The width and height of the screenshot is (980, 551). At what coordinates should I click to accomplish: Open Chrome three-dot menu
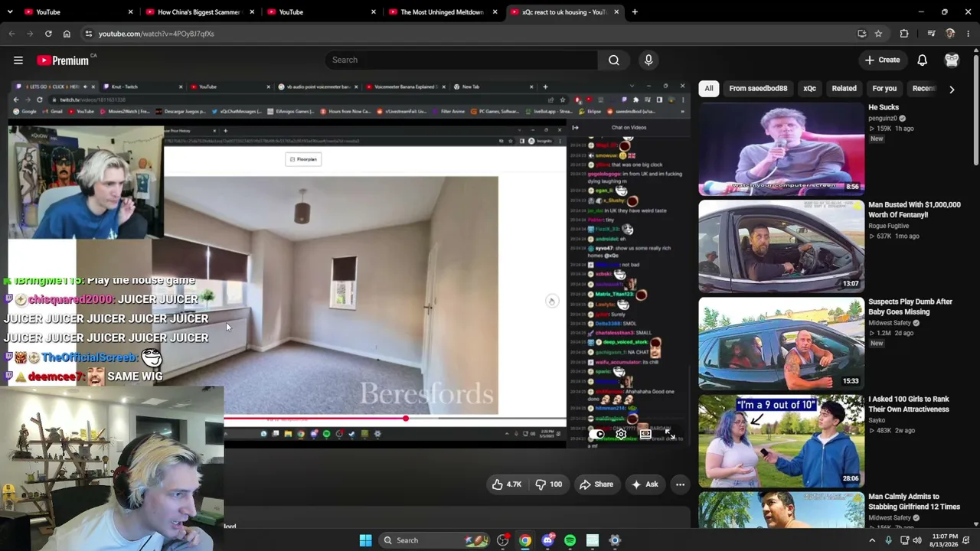click(969, 34)
